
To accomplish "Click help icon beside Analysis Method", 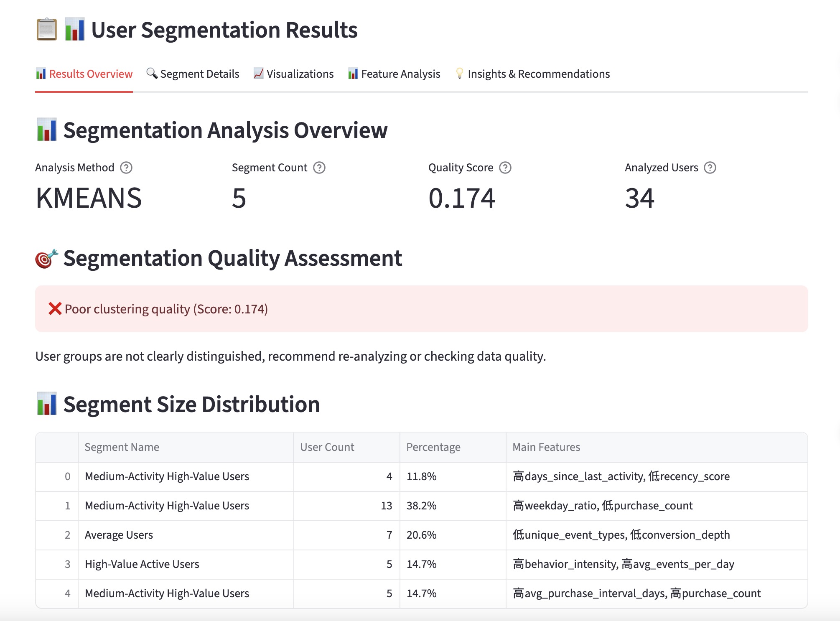I will click(126, 168).
